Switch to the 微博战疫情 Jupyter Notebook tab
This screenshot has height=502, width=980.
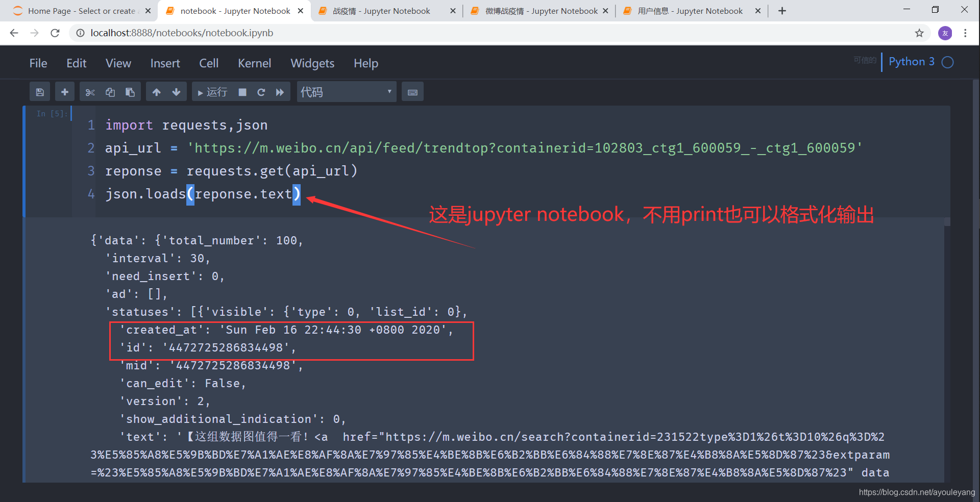point(538,11)
